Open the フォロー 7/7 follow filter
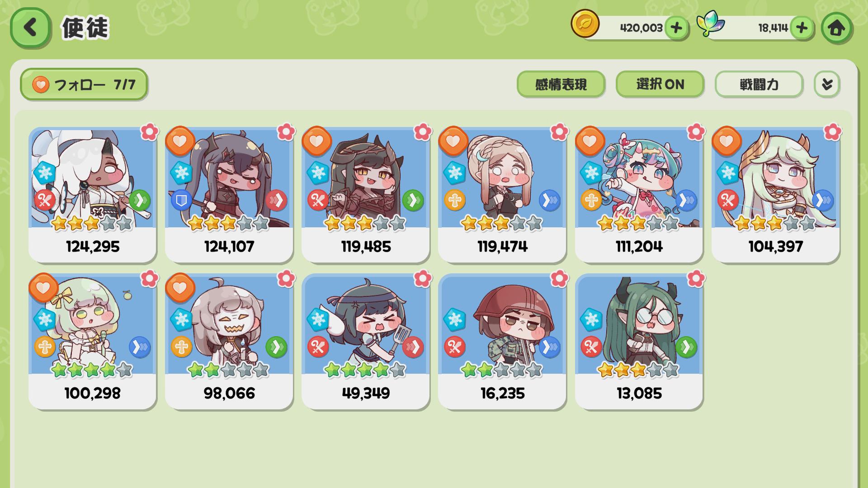This screenshot has width=868, height=488. point(84,84)
